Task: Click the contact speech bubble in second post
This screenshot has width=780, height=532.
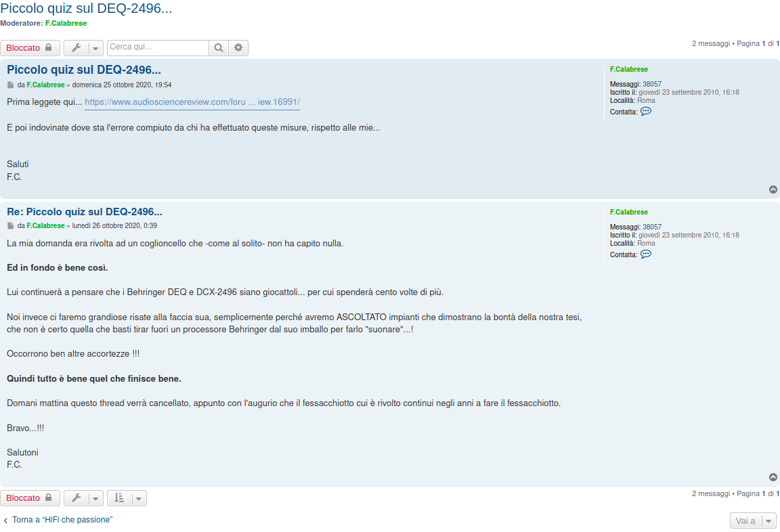Action: pos(646,254)
